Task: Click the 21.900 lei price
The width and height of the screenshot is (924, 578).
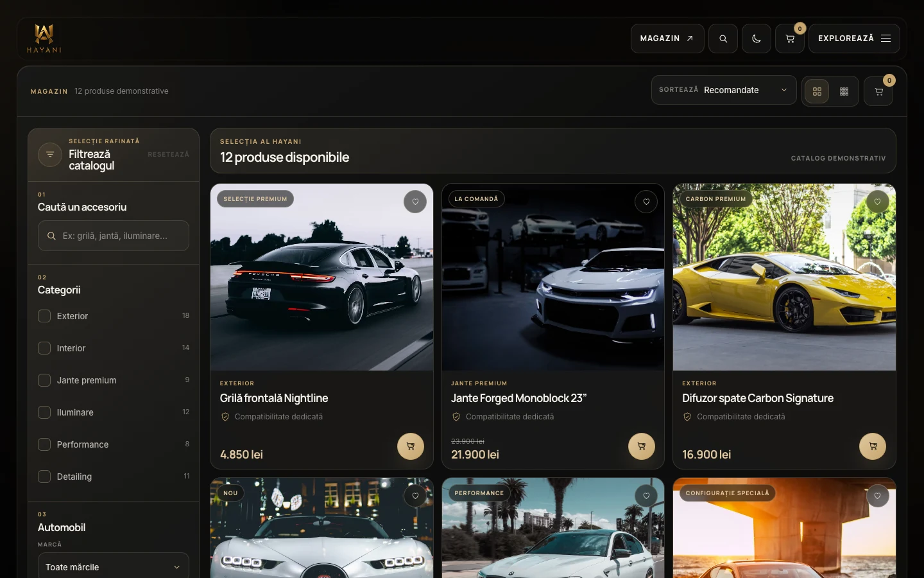Action: pos(475,455)
